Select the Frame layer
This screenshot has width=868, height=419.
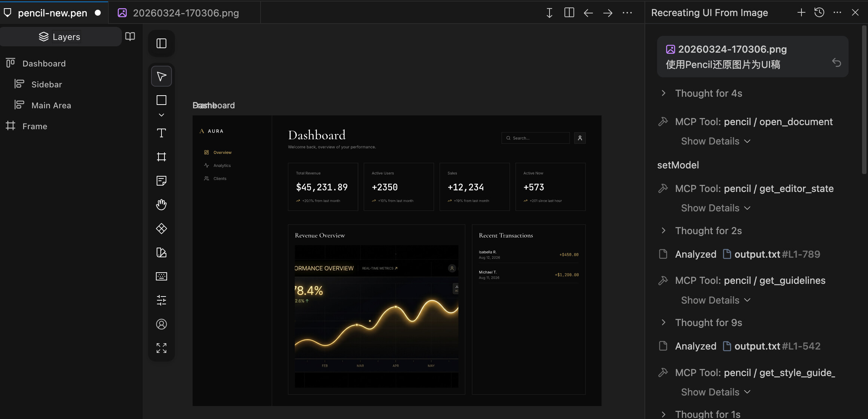coord(35,126)
